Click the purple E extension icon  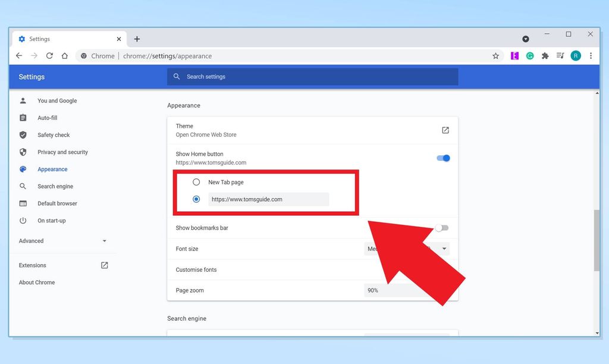tap(514, 55)
